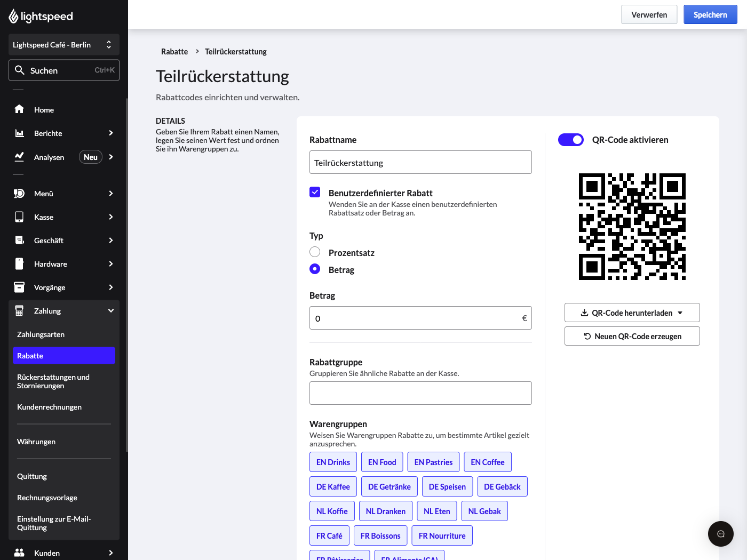The height and width of the screenshot is (560, 747).
Task: Click the search magnifier icon
Action: point(20,70)
